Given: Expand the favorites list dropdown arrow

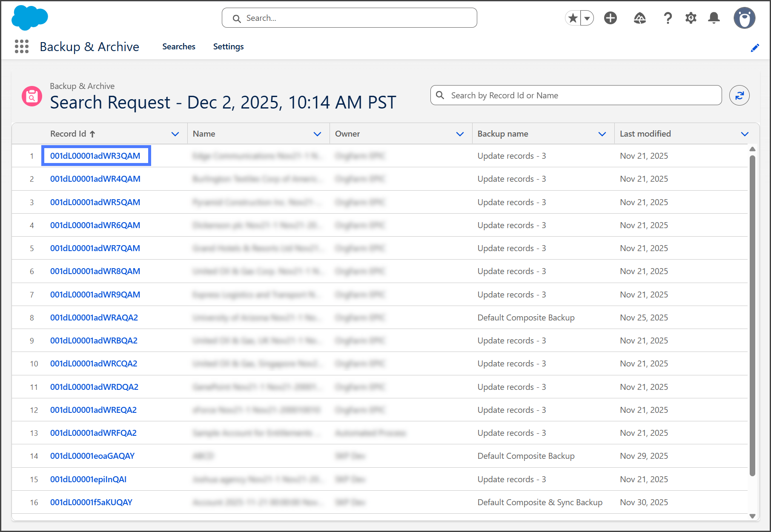Looking at the screenshot, I should 587,18.
